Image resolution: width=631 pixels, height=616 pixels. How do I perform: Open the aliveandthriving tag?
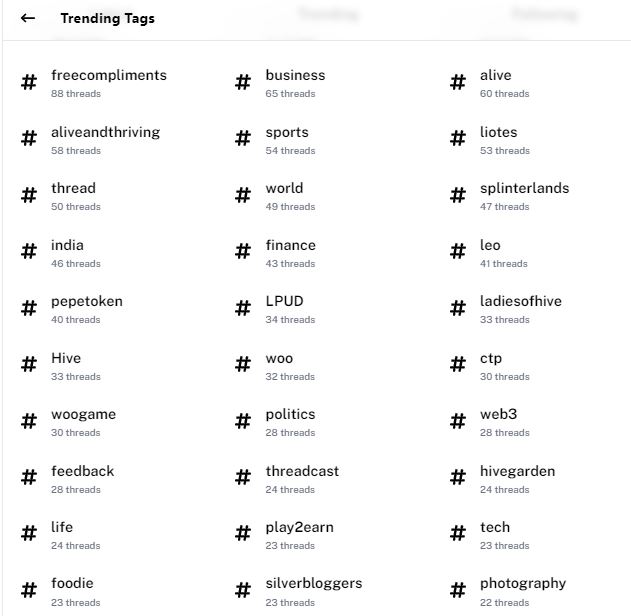105,132
